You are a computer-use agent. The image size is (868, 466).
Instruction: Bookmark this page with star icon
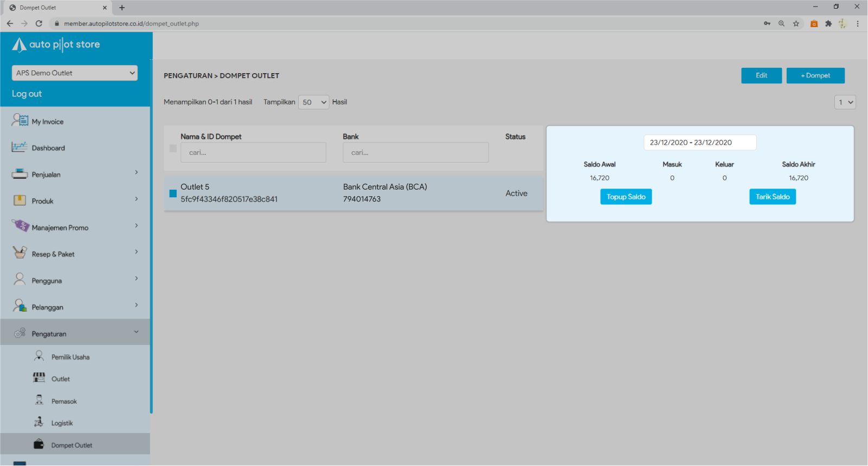coord(796,24)
